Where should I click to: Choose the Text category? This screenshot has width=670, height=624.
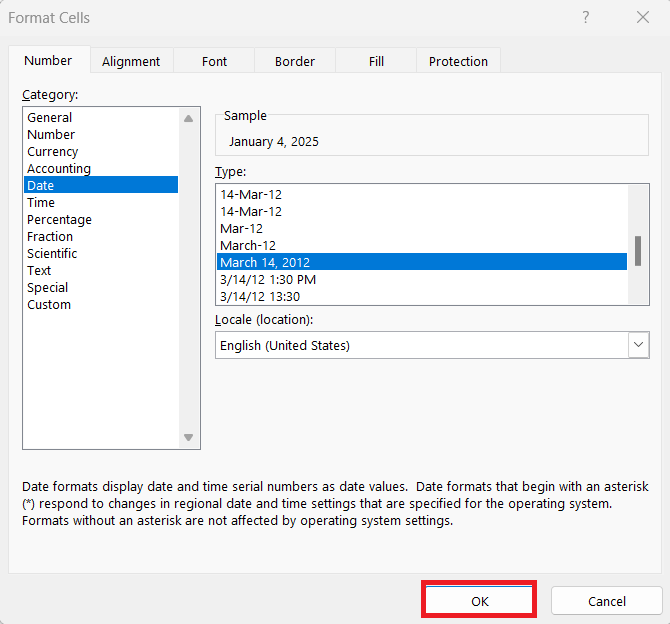point(101,271)
